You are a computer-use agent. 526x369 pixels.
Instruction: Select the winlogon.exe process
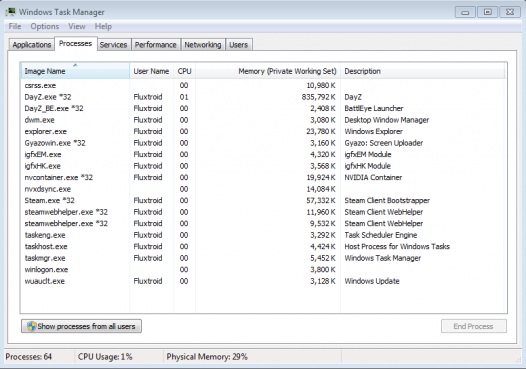[263, 270]
